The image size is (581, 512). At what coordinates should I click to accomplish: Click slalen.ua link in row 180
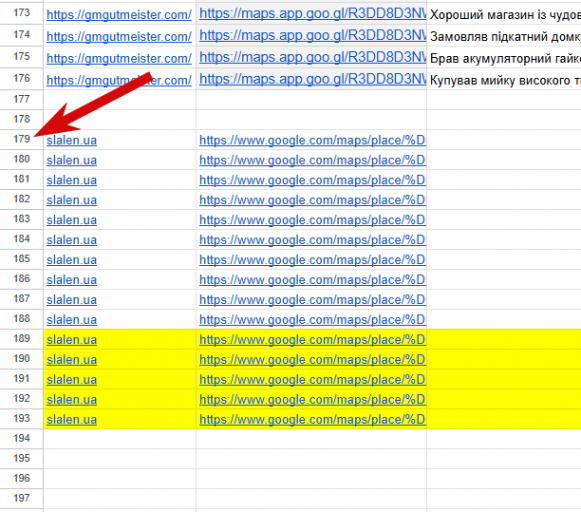(72, 160)
